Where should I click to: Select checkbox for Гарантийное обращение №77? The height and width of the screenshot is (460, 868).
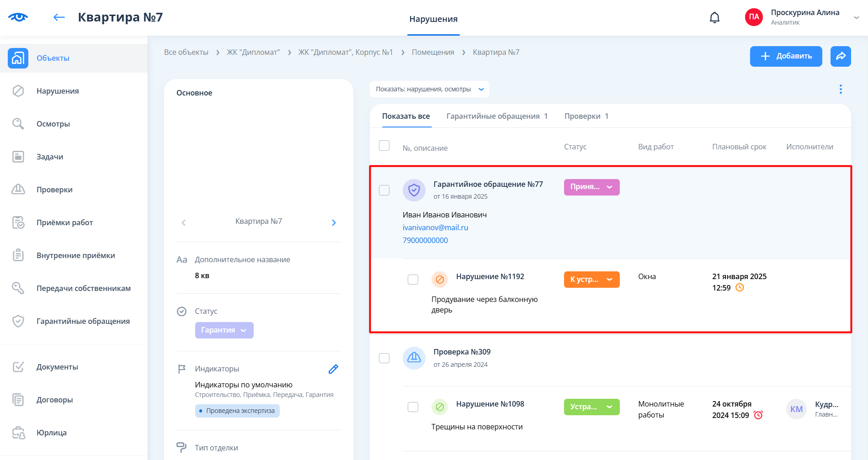(x=384, y=190)
